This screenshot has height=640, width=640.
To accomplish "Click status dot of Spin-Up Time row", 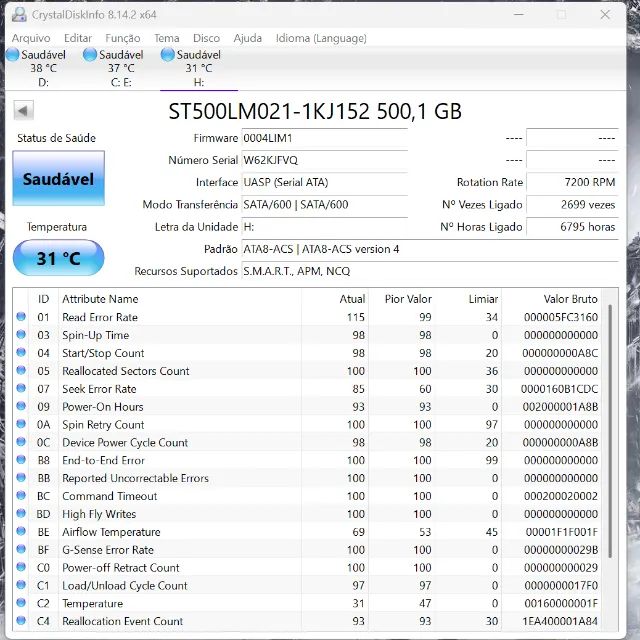I will (21, 334).
